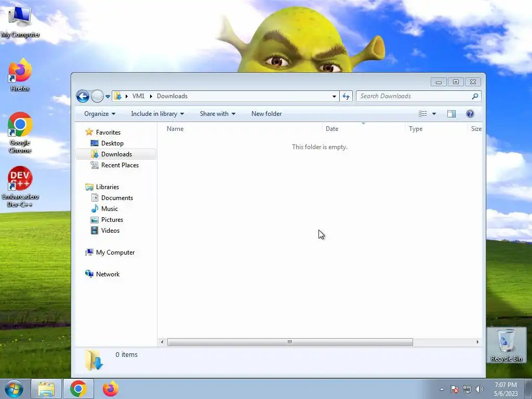This screenshot has height=399, width=532.
Task: Select My Computer in the navigation pane
Action: pyautogui.click(x=115, y=252)
